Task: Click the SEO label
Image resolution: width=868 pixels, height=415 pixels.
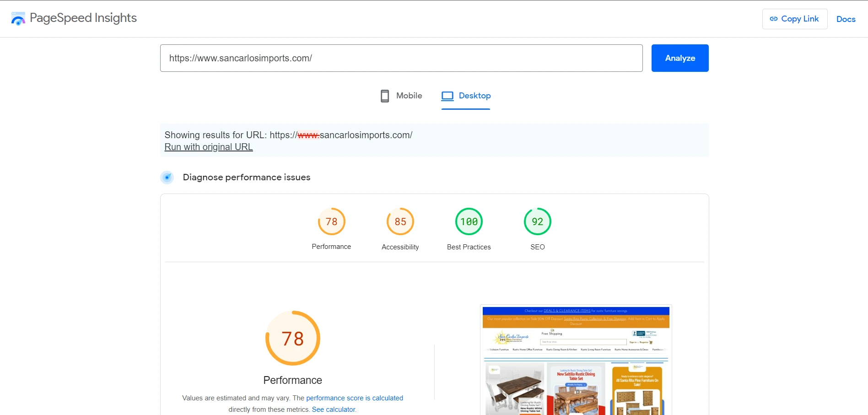Action: click(x=538, y=247)
